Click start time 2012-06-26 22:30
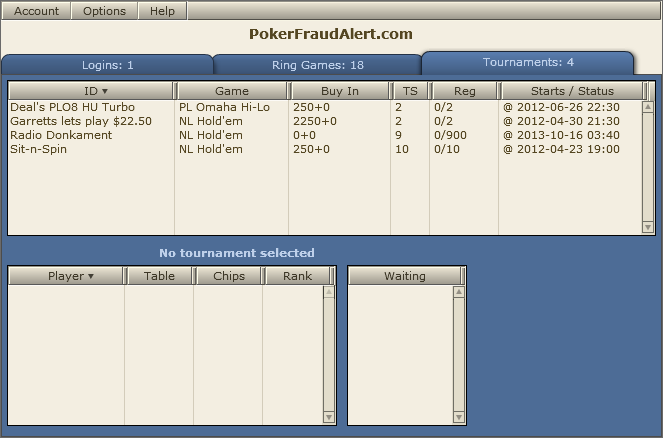Viewport: 663px width, 438px height. [x=562, y=107]
